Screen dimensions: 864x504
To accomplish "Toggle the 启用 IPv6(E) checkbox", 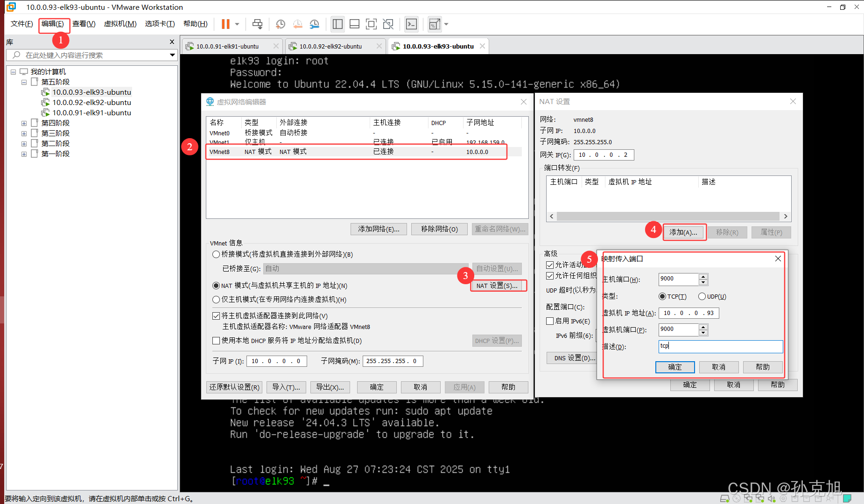I will coord(550,321).
